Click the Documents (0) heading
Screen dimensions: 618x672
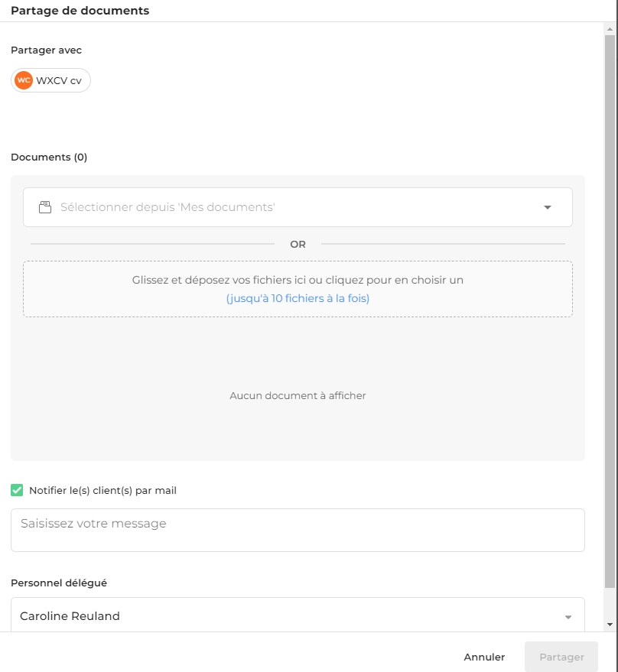click(x=49, y=157)
